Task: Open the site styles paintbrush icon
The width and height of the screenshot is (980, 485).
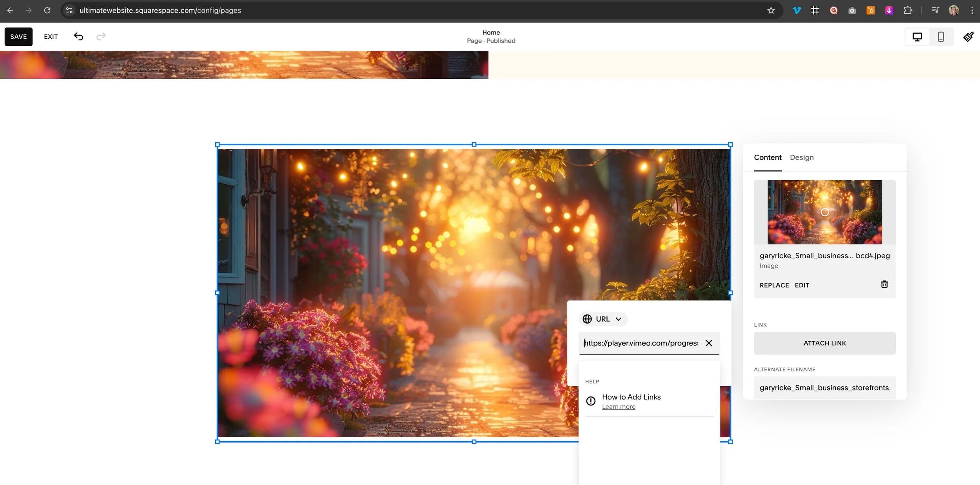Action: coord(968,37)
